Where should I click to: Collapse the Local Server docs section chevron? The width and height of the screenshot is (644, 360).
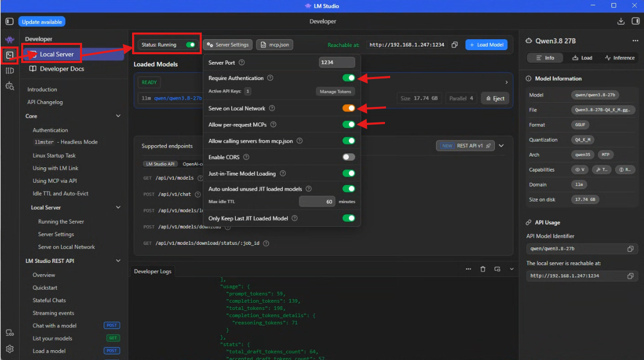coord(118,208)
